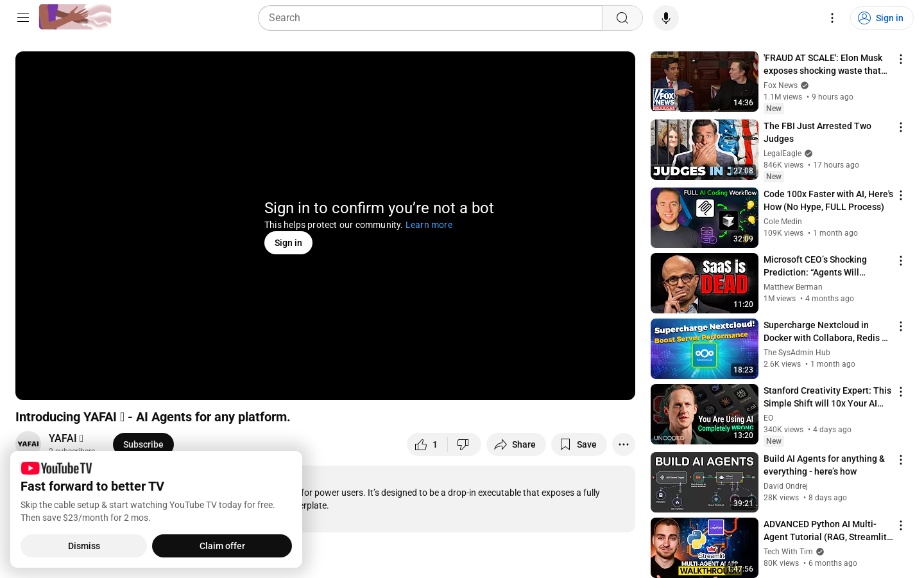Screen dimensions: 924x578
Task: Open settings three-dot menu in header
Action: pos(832,18)
